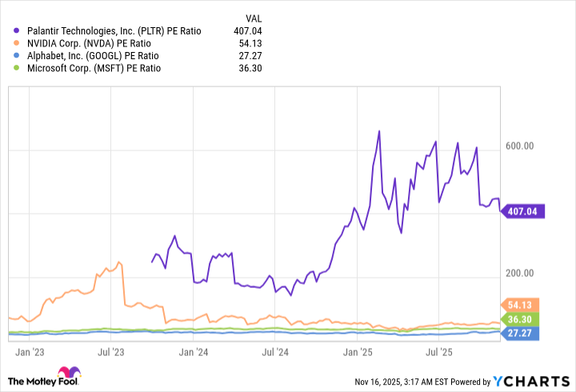The image size is (576, 392).
Task: Click the Jul '24 x-axis label
Action: (275, 352)
